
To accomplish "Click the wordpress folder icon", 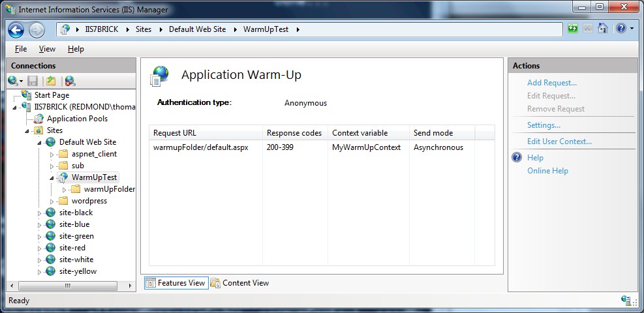I will pos(63,201).
